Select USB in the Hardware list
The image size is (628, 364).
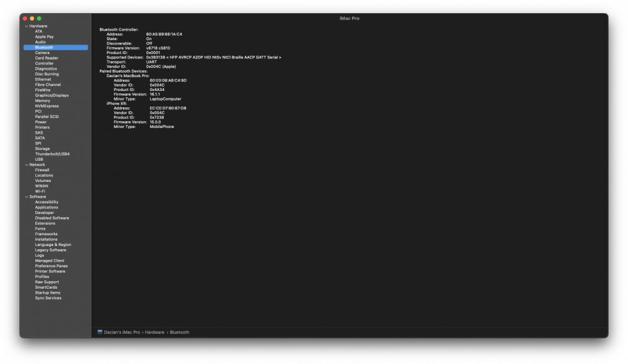(39, 159)
